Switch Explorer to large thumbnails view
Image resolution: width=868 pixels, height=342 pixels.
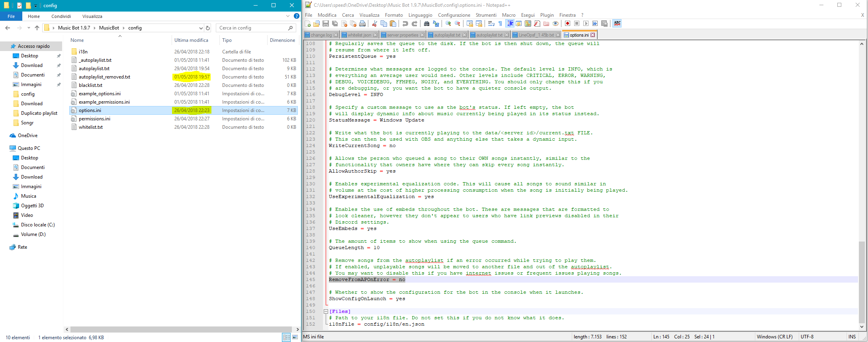295,337
